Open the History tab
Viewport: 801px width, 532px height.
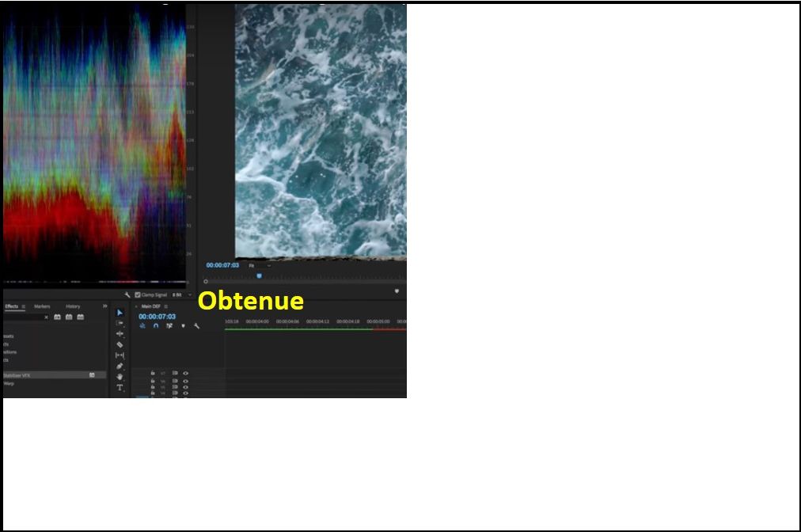73,306
